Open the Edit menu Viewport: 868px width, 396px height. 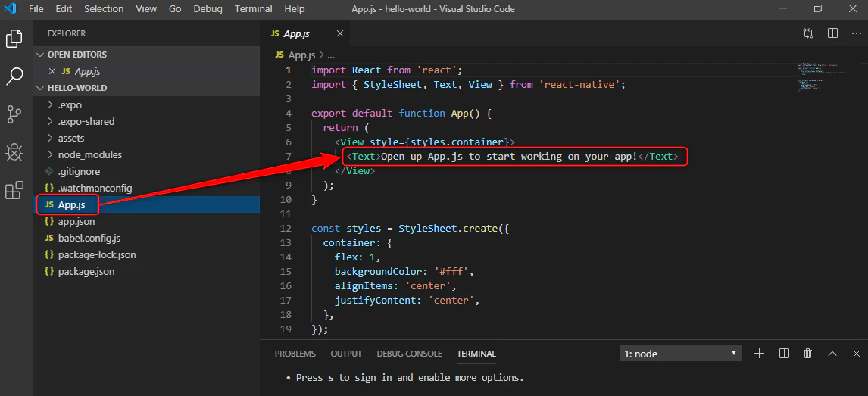[64, 9]
